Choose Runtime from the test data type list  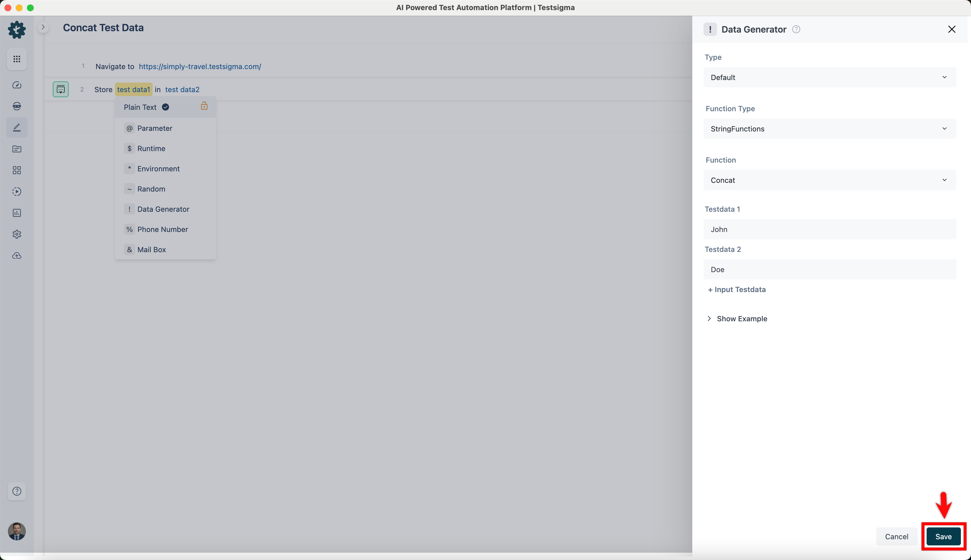pyautogui.click(x=151, y=149)
